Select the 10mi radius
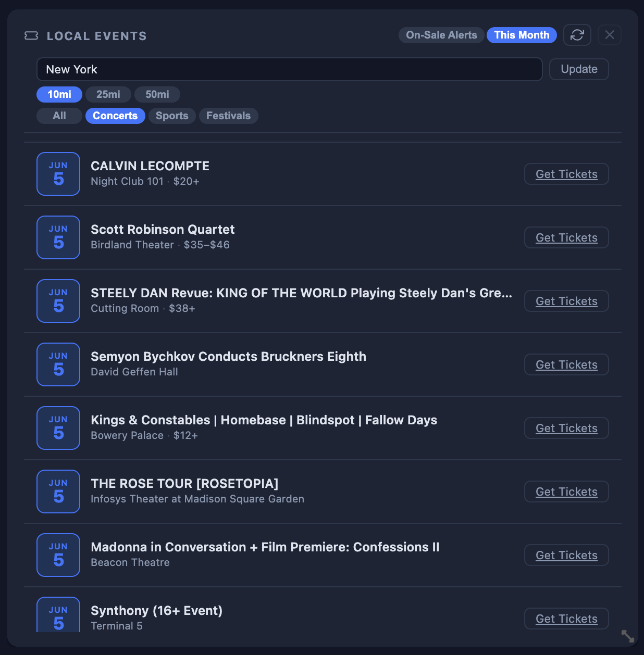The width and height of the screenshot is (644, 655). click(x=59, y=94)
